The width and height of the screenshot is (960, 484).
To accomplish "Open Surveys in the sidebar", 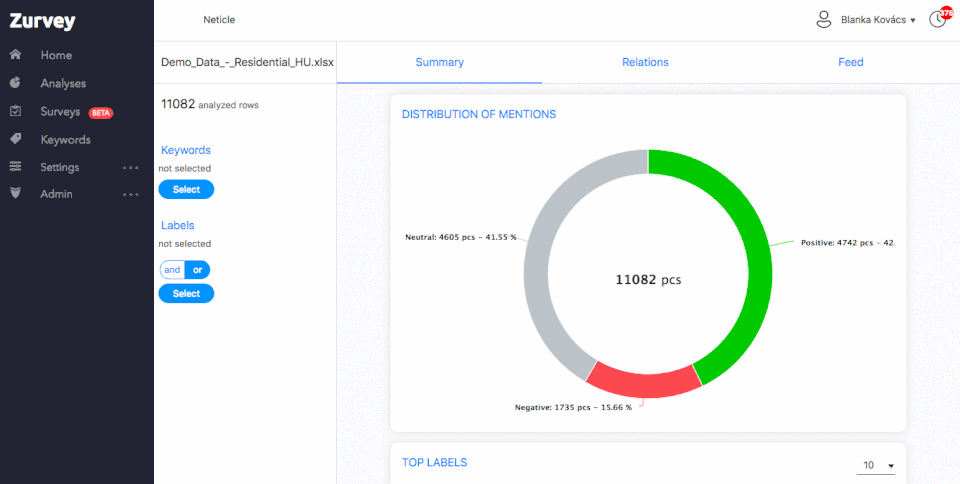I will point(60,112).
